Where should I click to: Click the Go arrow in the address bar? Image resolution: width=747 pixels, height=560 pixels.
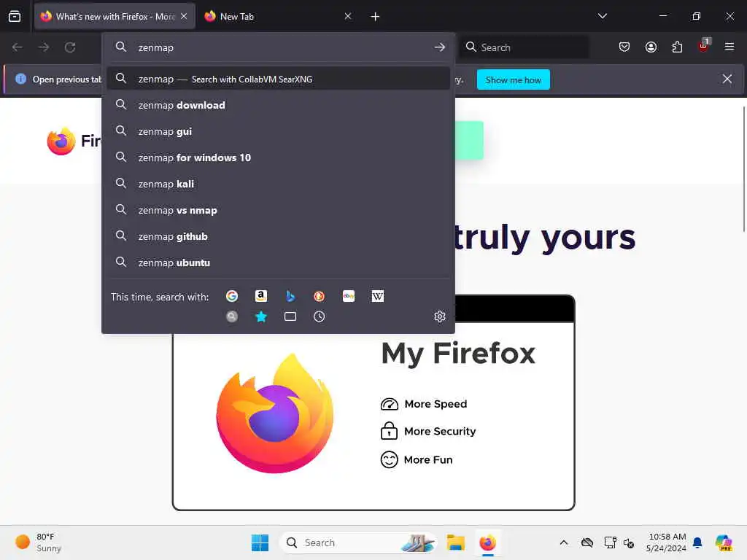pos(440,47)
